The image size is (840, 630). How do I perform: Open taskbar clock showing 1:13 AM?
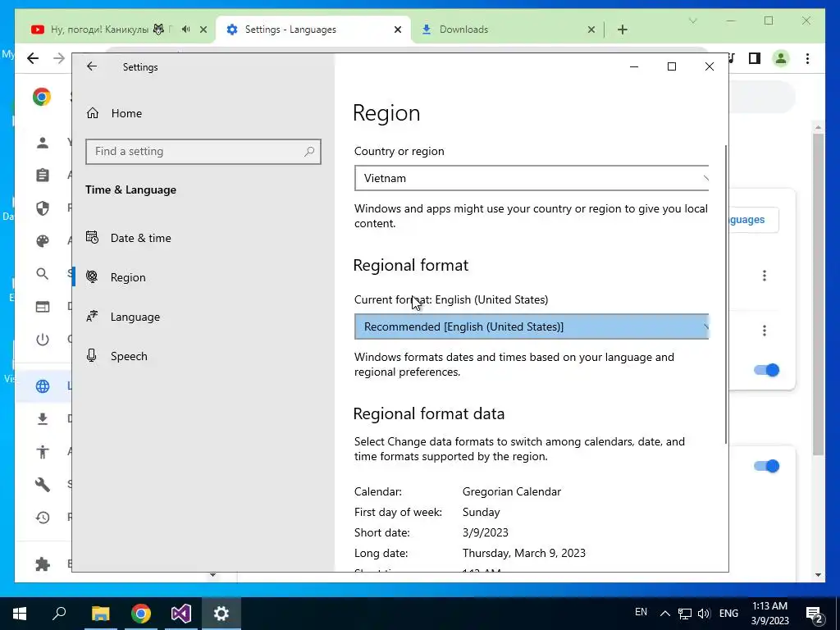(769, 614)
